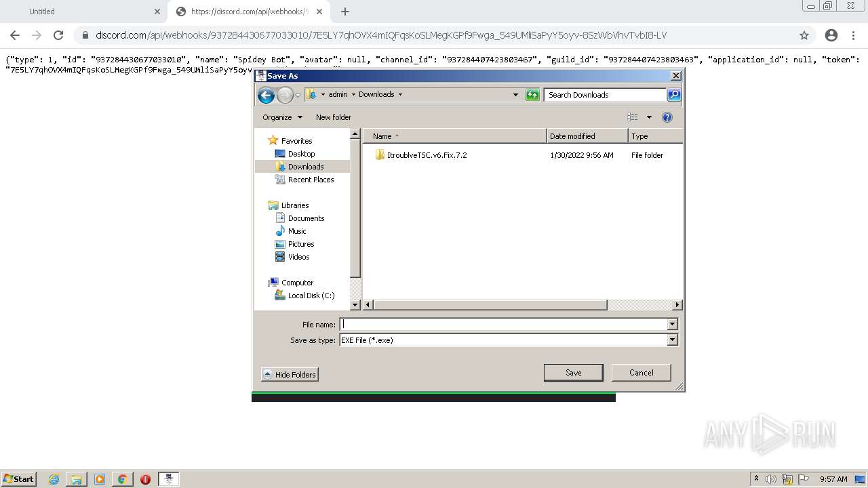This screenshot has width=868, height=488.
Task: Open Save as type combo box
Action: click(509, 340)
